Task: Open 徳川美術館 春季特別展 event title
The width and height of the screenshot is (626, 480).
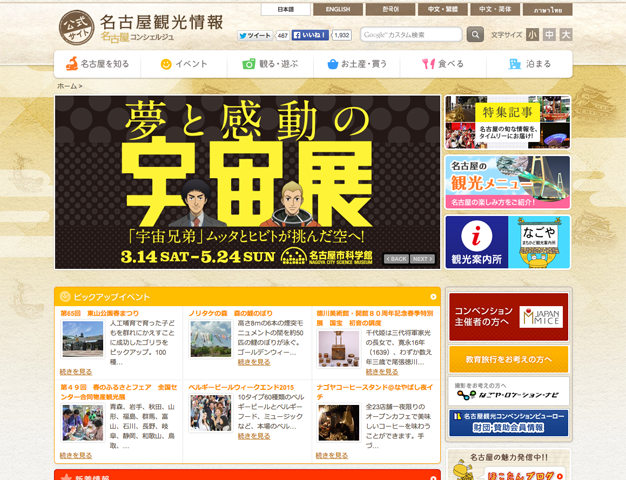Action: coord(375,318)
